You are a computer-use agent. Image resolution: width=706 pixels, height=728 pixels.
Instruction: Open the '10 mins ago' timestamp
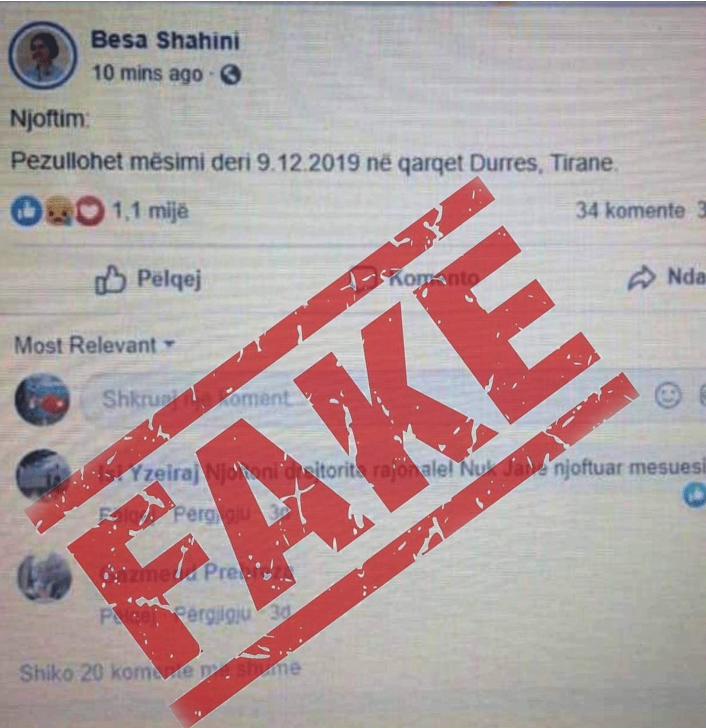pos(147,74)
